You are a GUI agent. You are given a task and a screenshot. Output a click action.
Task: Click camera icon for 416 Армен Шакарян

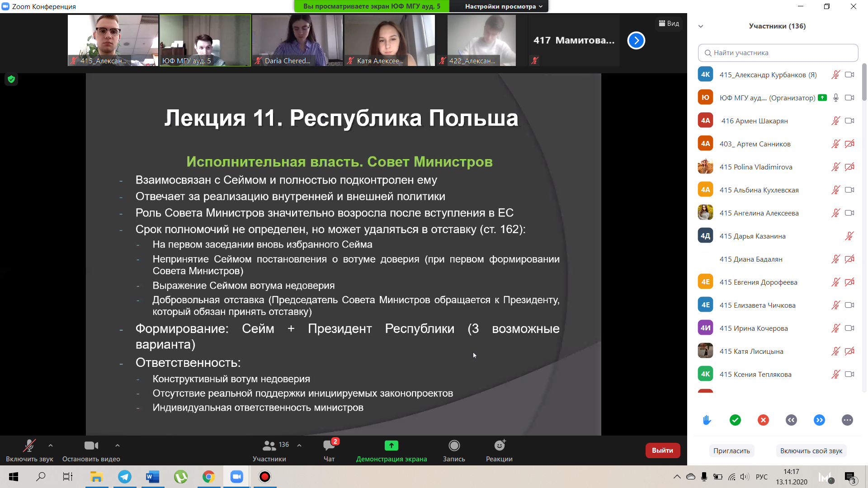coord(849,121)
